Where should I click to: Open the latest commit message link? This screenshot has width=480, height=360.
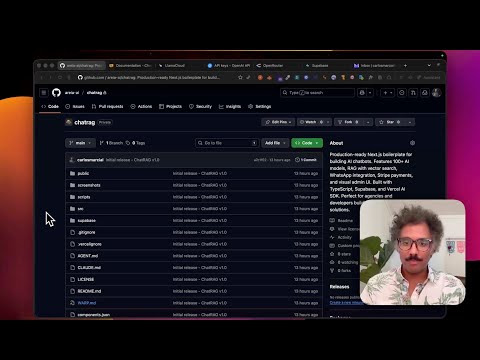click(132, 160)
